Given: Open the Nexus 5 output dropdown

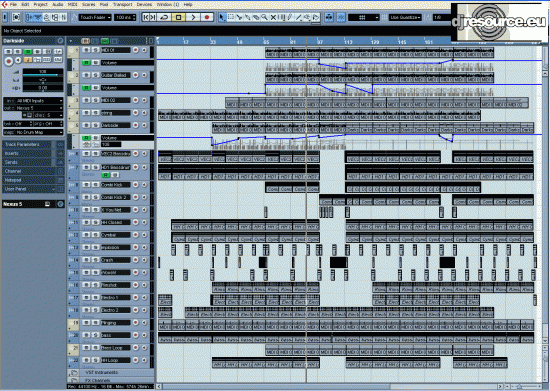Looking at the screenshot, I should click(34, 108).
